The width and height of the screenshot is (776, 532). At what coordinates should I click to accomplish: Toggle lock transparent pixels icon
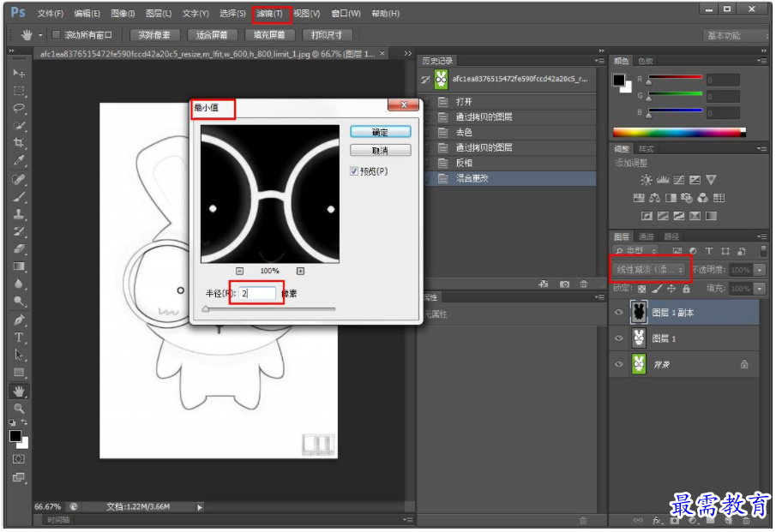[x=642, y=289]
